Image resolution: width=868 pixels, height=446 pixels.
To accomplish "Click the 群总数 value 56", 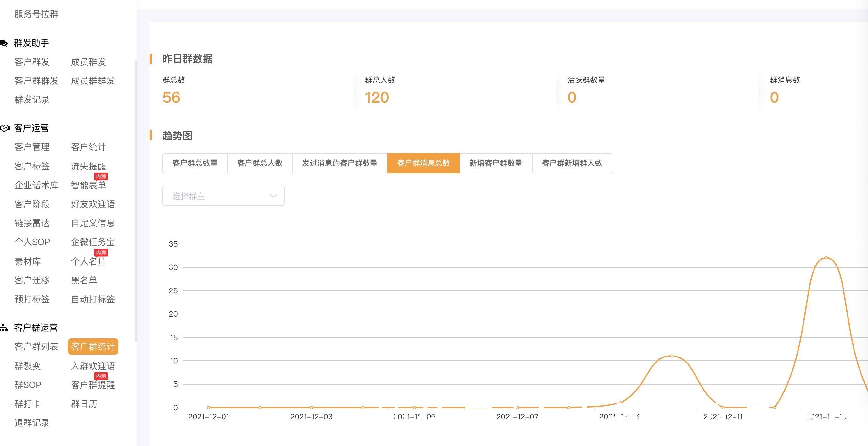I will (x=171, y=98).
